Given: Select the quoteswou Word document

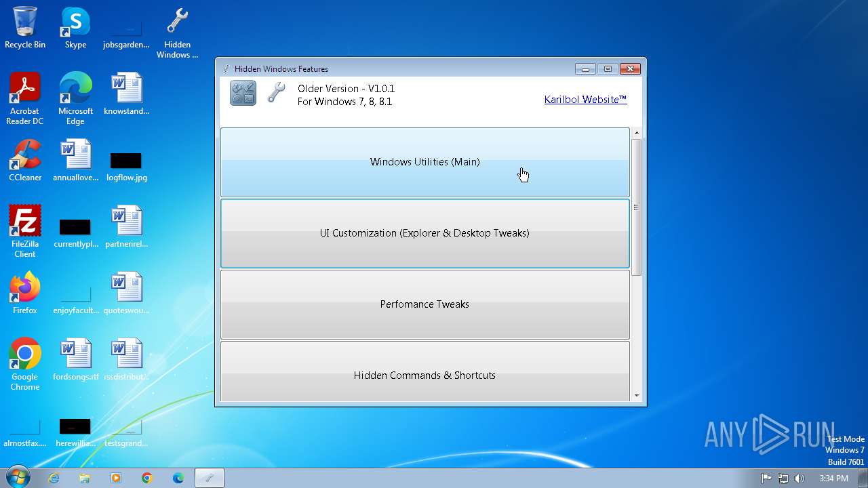Looking at the screenshot, I should click(x=126, y=293).
